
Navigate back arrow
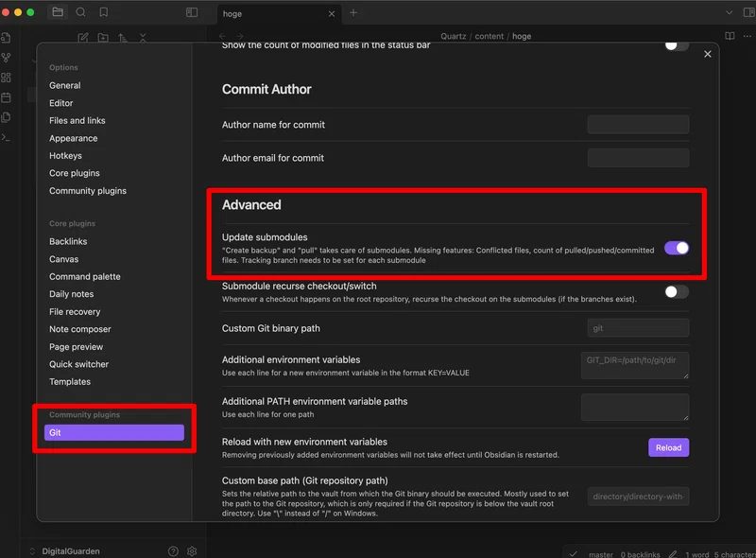pyautogui.click(x=222, y=36)
